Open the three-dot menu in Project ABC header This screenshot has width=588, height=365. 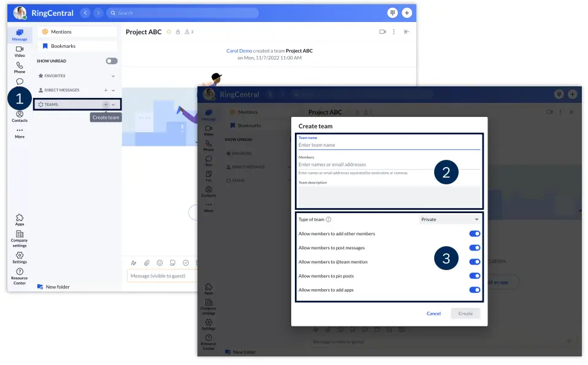tap(394, 32)
